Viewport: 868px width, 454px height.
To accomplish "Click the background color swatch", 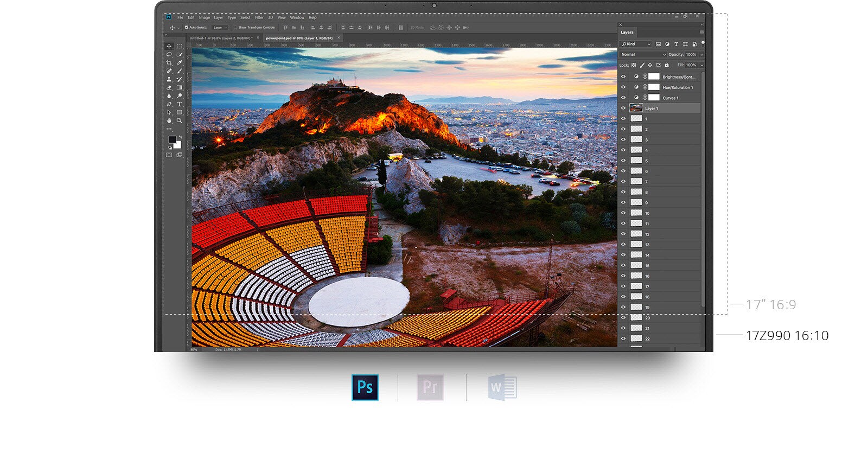I will [178, 145].
